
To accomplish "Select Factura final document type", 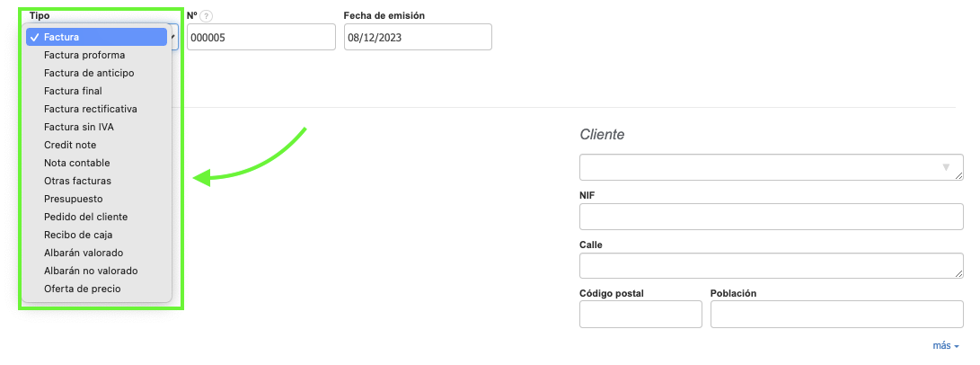I will coord(73,91).
